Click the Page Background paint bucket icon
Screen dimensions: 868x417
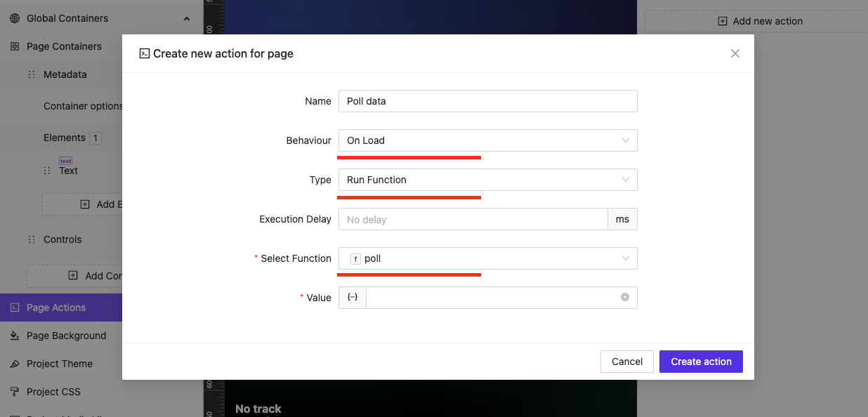(15, 336)
